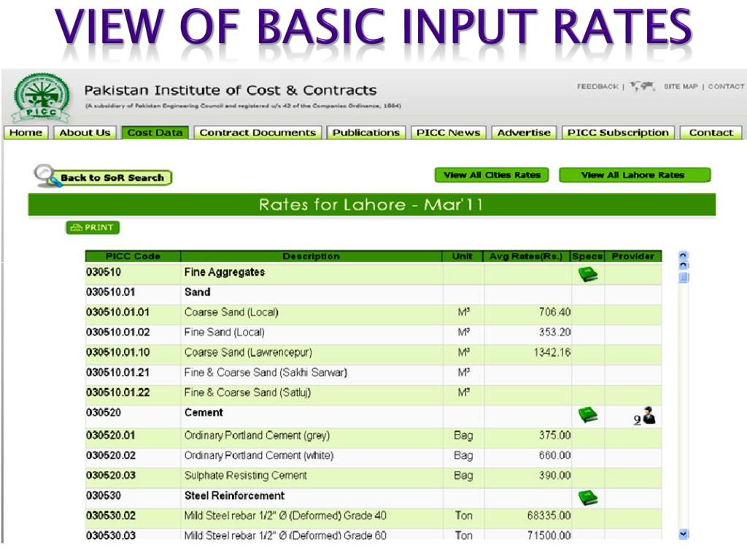Click the CONTACT link in top header
Viewport: 747px width, 560px height.
pos(726,87)
